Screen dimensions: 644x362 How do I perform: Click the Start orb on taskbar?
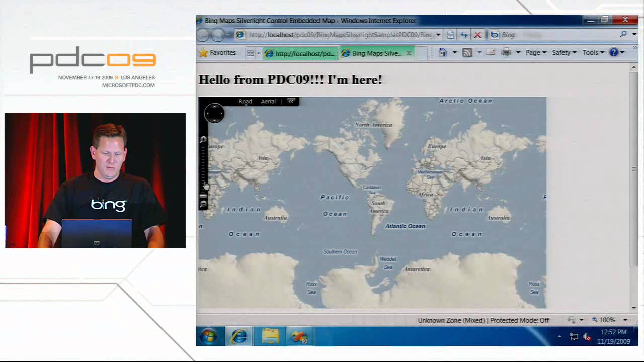coord(208,336)
